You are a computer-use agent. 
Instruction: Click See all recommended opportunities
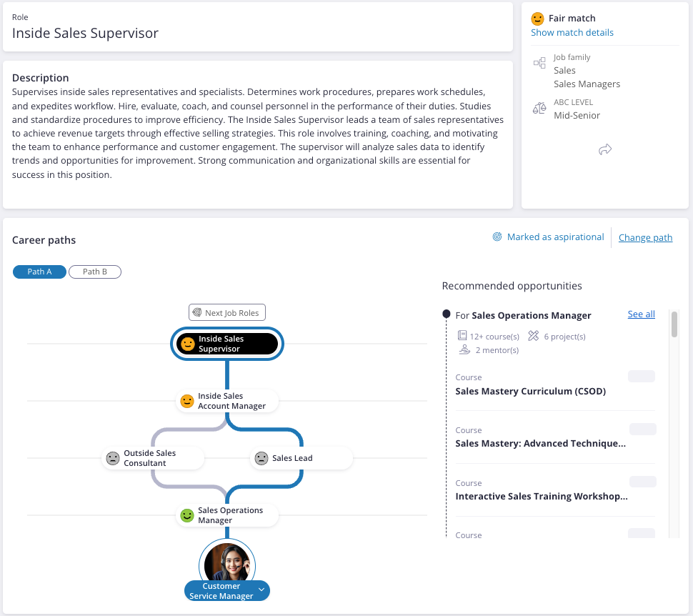[641, 314]
